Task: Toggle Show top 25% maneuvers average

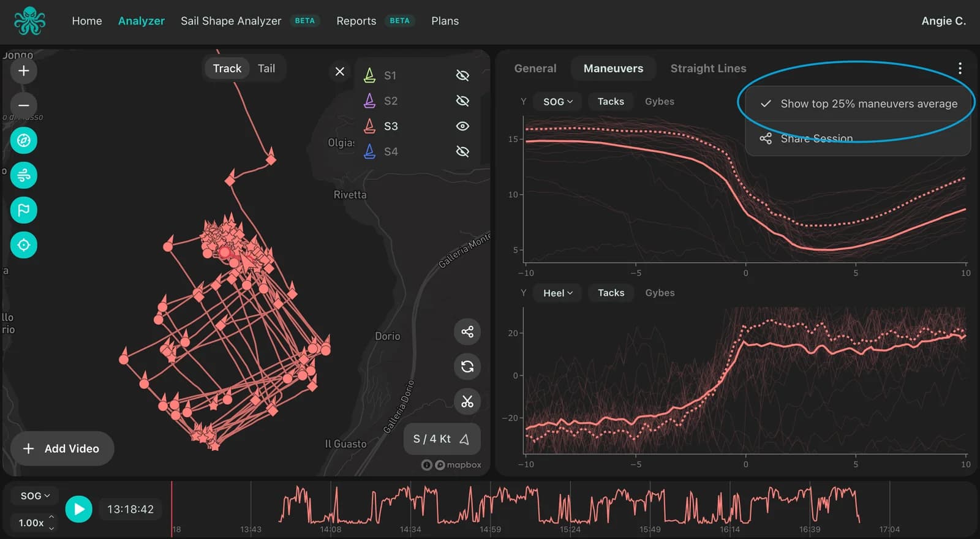Action: [x=858, y=104]
